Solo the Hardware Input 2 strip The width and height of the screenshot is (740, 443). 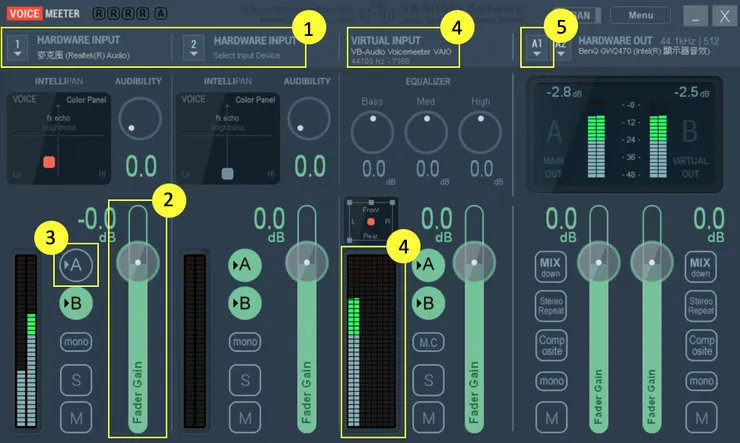tap(244, 380)
